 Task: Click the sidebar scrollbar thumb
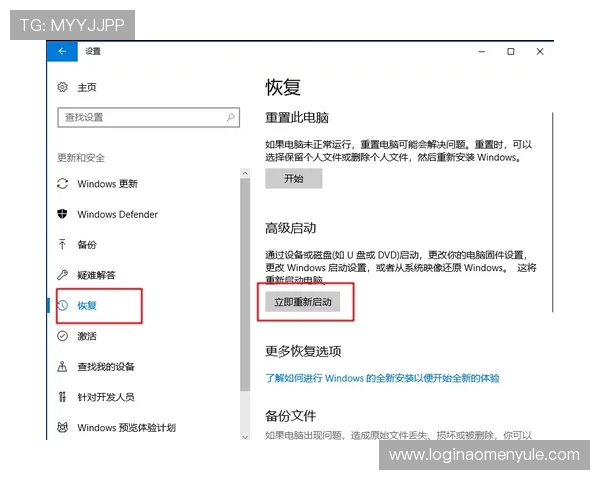pyautogui.click(x=245, y=285)
